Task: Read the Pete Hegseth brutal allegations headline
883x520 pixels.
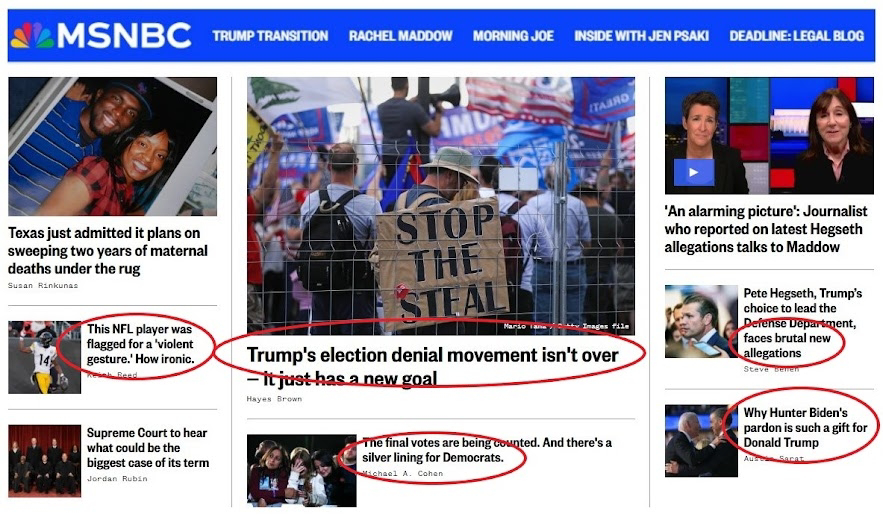Action: coord(802,323)
